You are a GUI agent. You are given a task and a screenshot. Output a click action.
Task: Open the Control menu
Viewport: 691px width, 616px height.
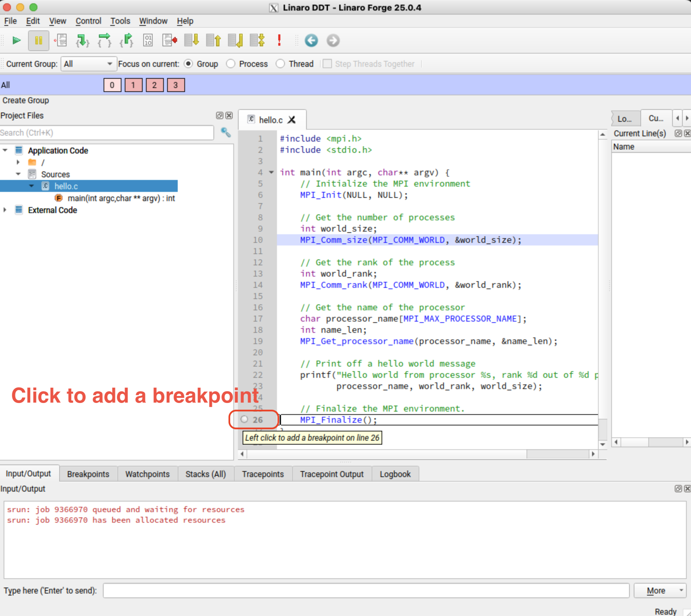pyautogui.click(x=88, y=21)
